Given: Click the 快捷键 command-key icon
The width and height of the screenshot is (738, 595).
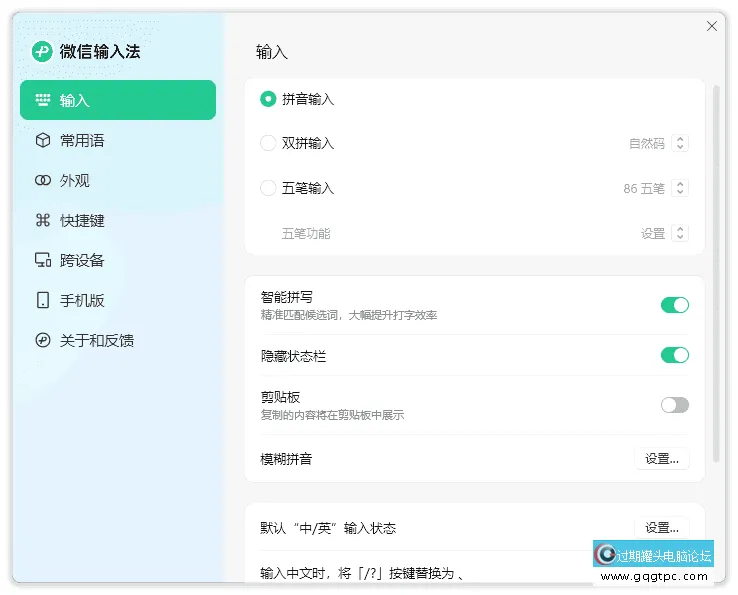Looking at the screenshot, I should click(x=43, y=221).
